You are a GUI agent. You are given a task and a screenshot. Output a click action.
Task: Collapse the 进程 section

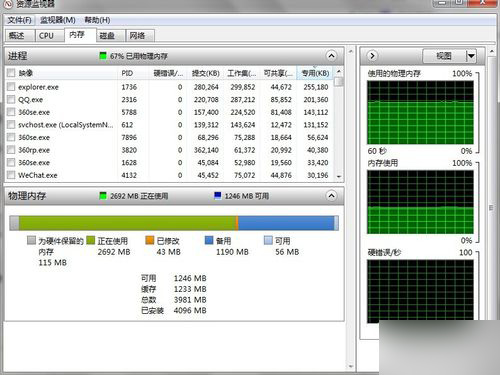click(x=331, y=56)
